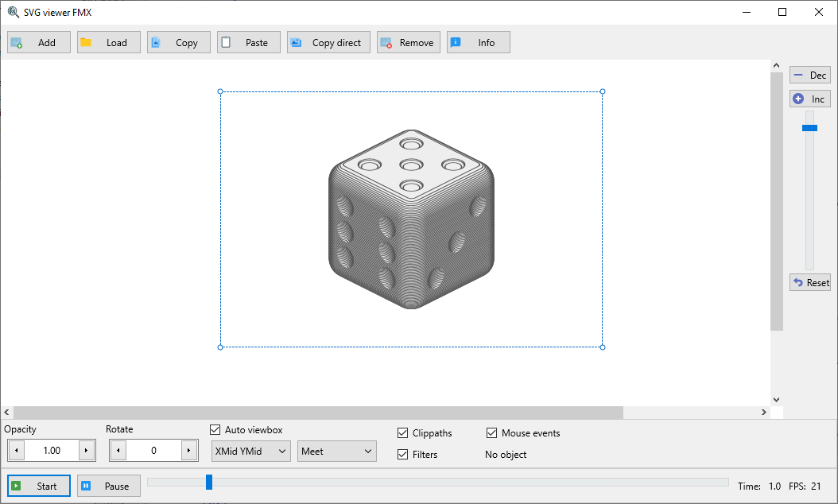
Task: Click the Paste clipboard icon
Action: pyautogui.click(x=248, y=43)
